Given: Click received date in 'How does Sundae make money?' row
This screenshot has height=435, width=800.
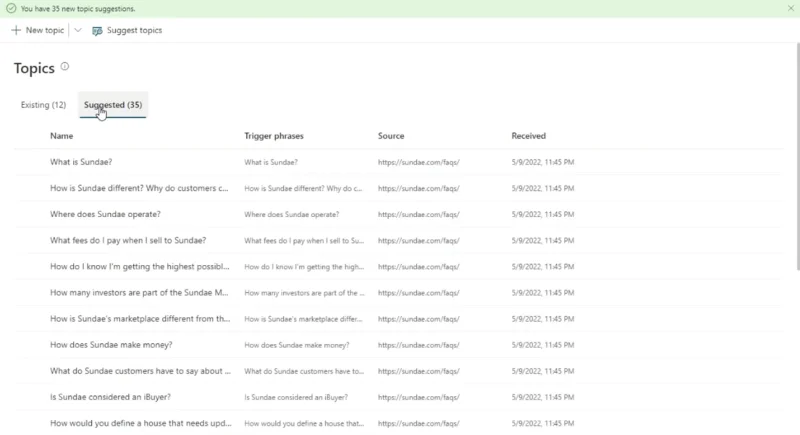Looking at the screenshot, I should point(542,345).
